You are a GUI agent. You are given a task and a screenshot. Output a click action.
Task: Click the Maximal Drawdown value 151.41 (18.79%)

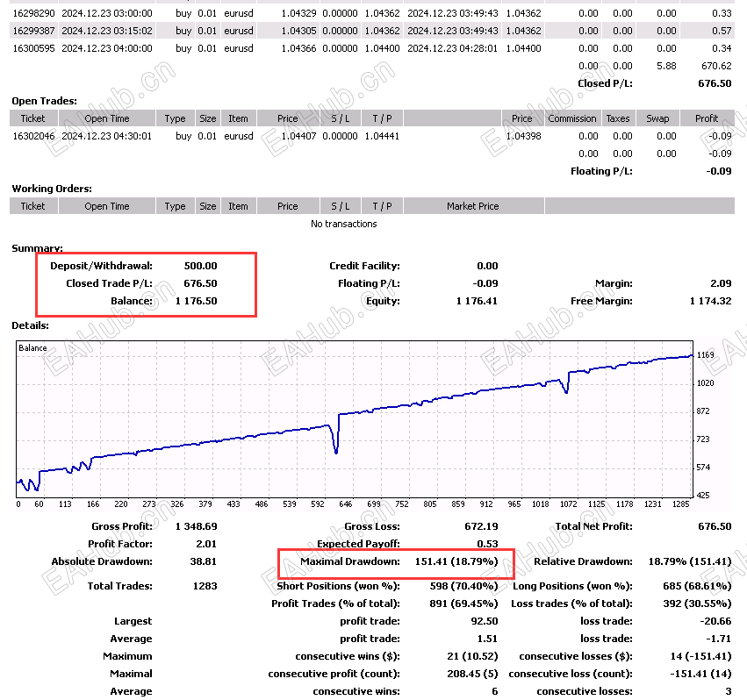pos(456,561)
